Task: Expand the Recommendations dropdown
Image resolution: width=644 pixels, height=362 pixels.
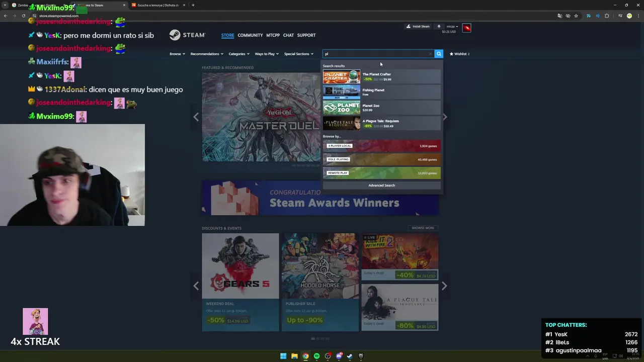Action: coord(206,54)
